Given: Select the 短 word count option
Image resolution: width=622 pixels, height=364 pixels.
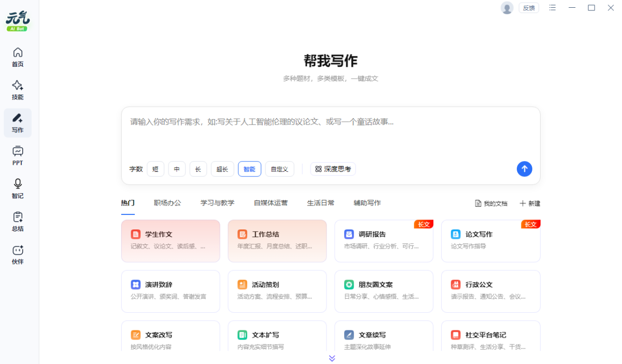Looking at the screenshot, I should [155, 169].
